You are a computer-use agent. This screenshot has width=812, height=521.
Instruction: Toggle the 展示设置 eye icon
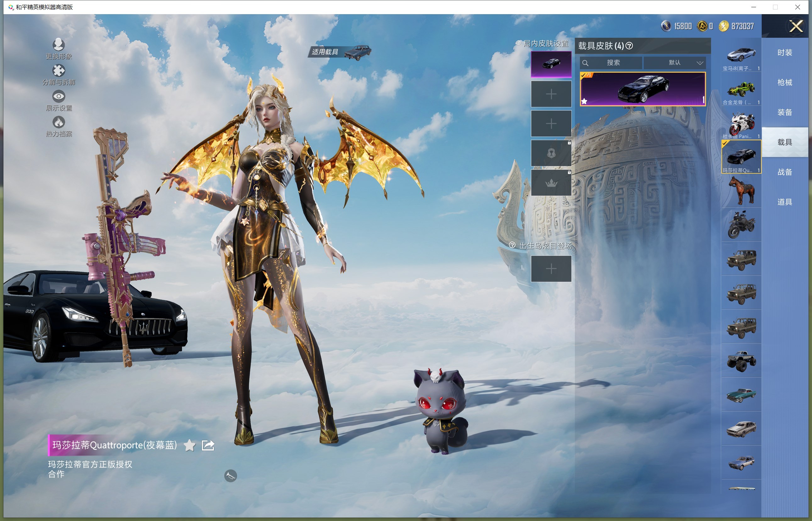click(58, 96)
